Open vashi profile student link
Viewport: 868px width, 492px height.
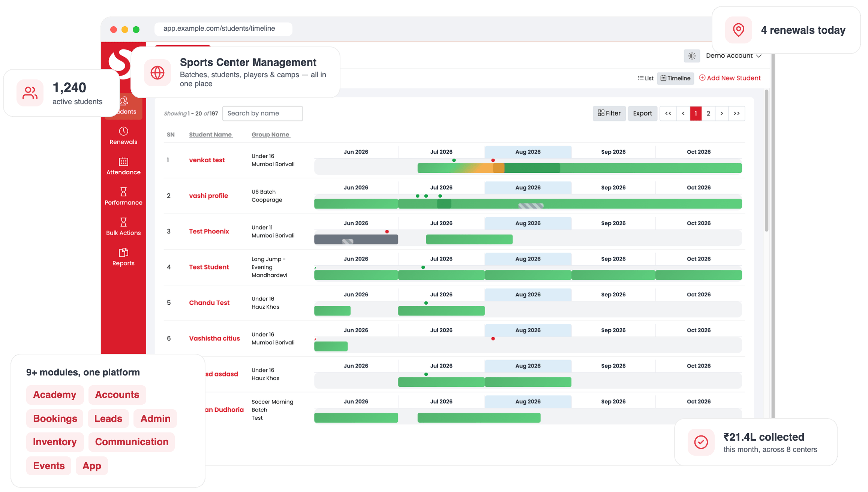click(208, 196)
